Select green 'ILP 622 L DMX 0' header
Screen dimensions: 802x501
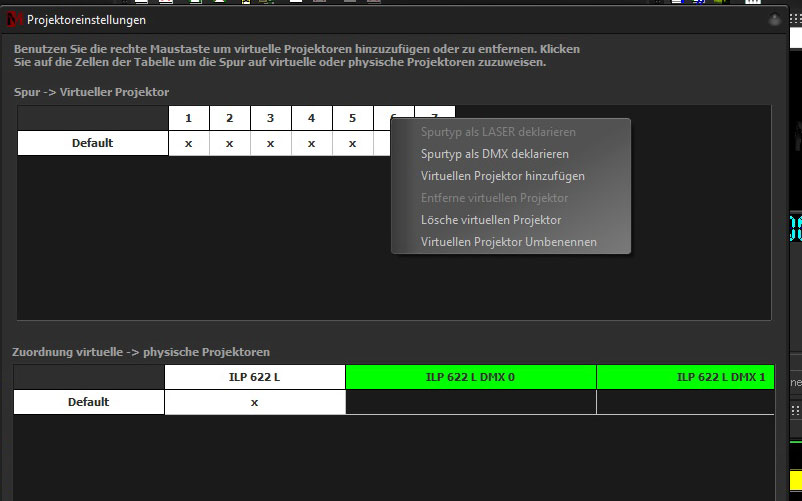tap(470, 377)
